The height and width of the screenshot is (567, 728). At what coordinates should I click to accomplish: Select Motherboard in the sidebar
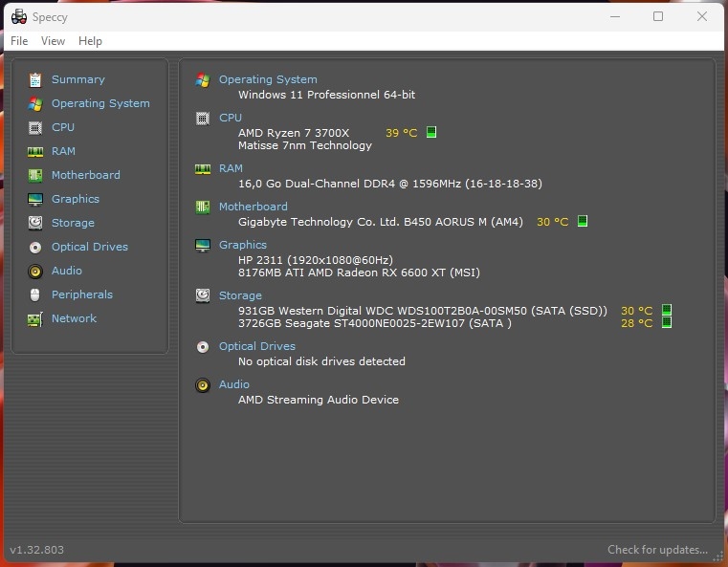(86, 175)
